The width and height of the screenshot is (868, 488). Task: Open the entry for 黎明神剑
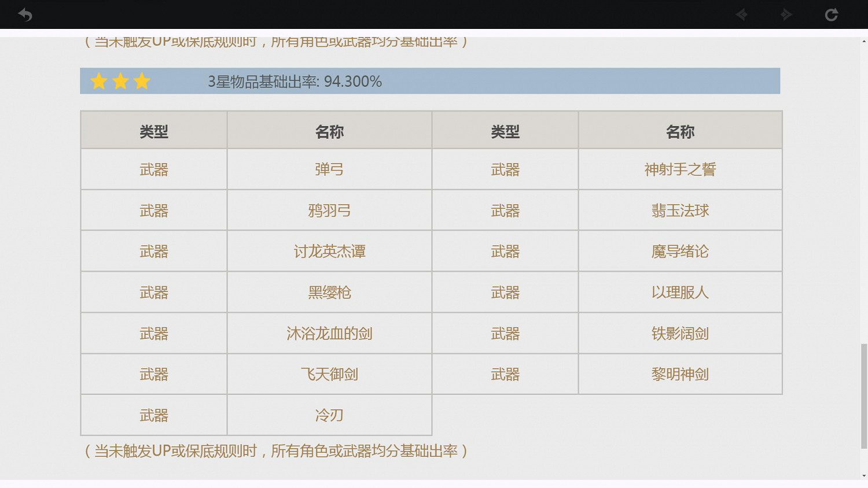pyautogui.click(x=680, y=374)
